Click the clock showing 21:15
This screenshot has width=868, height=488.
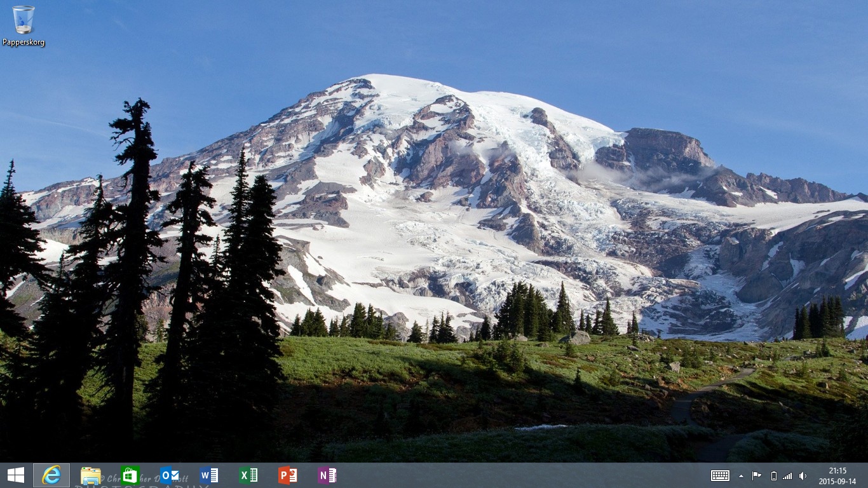pyautogui.click(x=837, y=471)
